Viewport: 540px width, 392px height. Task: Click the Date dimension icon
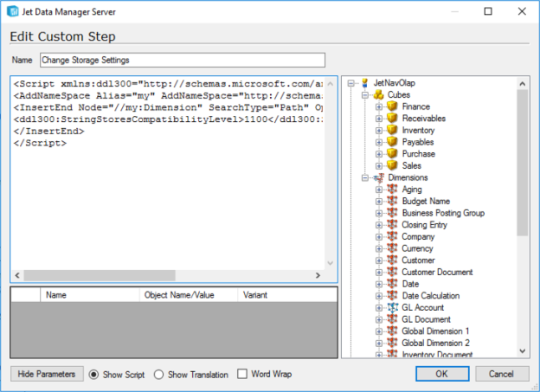tap(392, 284)
